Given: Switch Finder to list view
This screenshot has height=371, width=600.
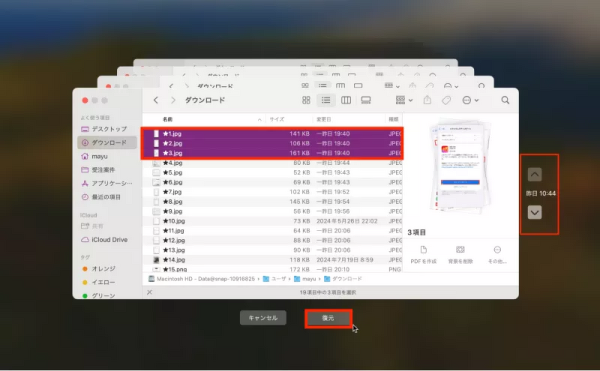Looking at the screenshot, I should [326, 100].
